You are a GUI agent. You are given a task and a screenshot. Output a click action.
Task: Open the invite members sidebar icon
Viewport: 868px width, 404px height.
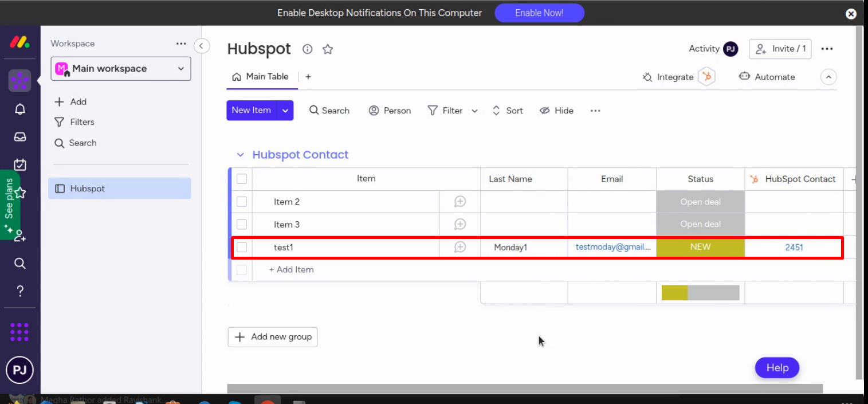point(19,236)
